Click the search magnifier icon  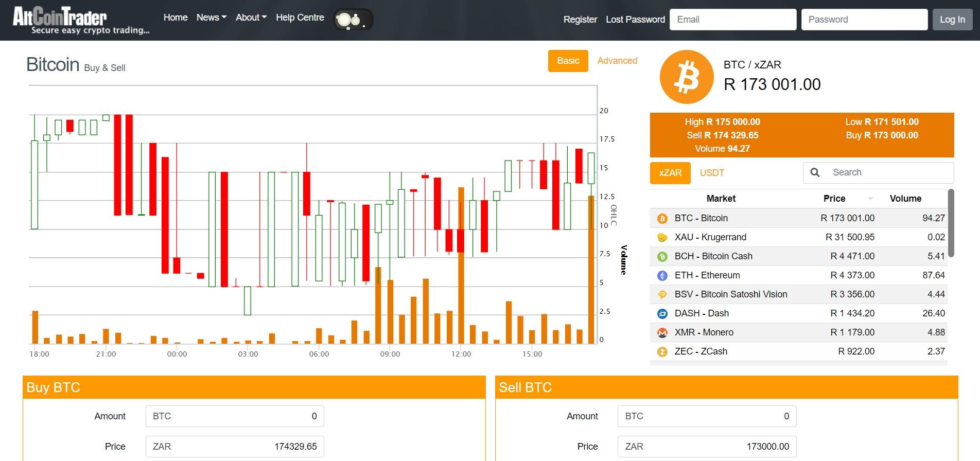815,172
